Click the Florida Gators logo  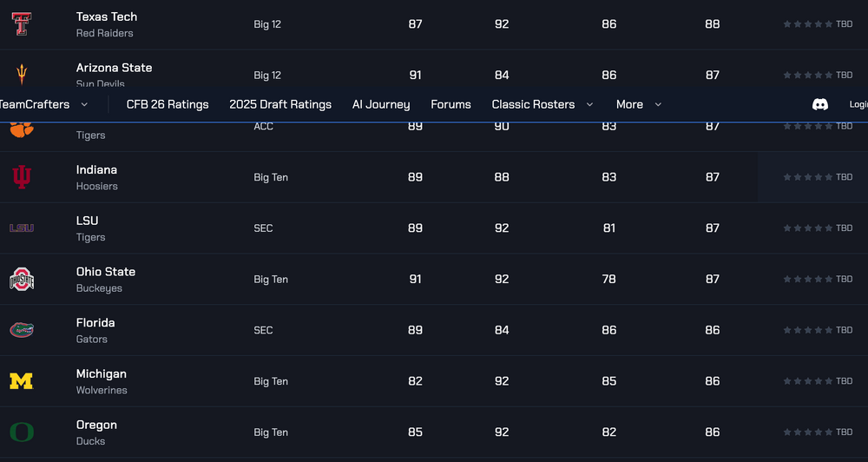22,330
